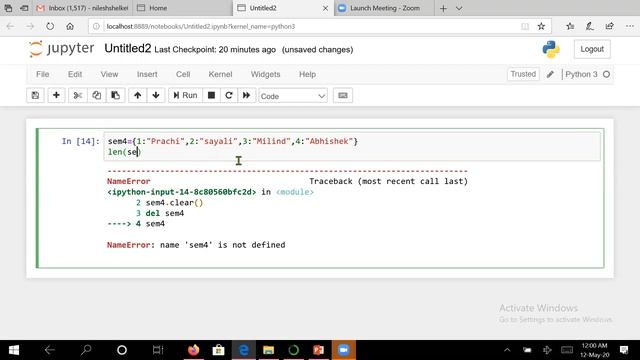Save notebook with the floppy disk icon
Image resolution: width=640 pixels, height=360 pixels.
(36, 96)
